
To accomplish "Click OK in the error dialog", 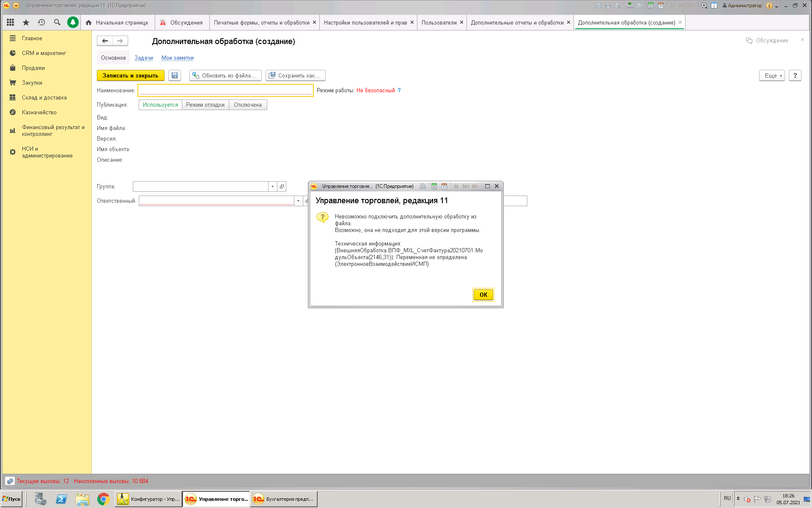I will click(483, 295).
